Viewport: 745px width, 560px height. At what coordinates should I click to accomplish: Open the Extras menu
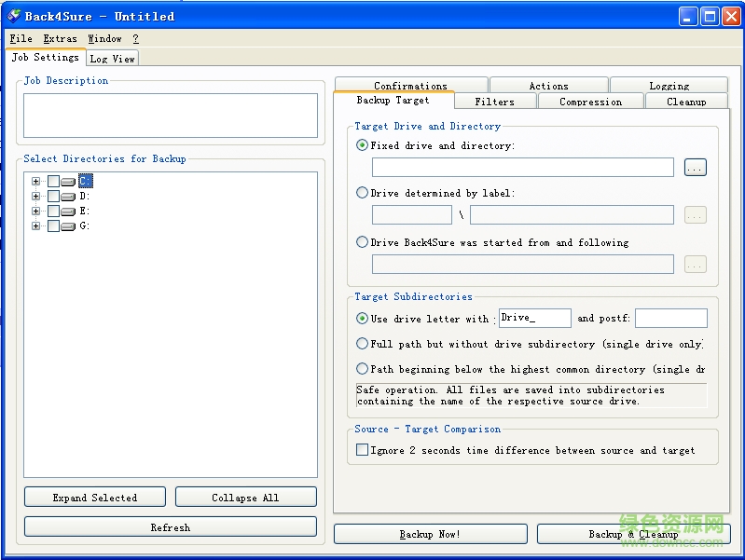(x=60, y=39)
